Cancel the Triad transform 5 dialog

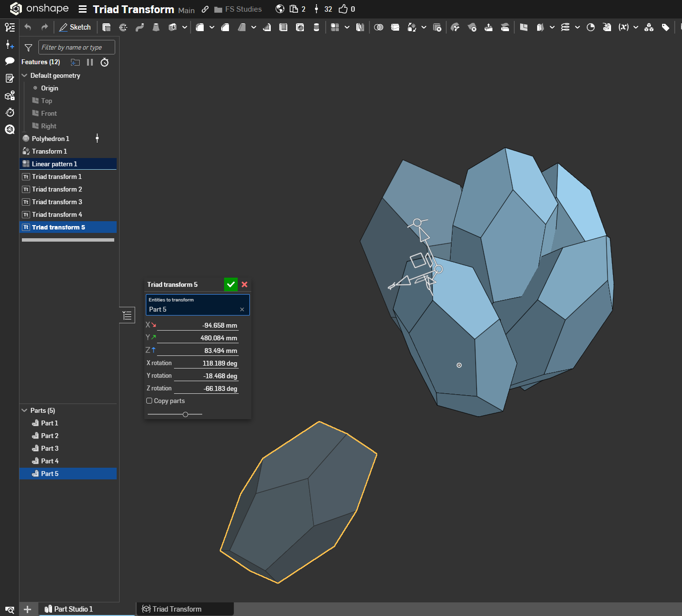pos(245,284)
